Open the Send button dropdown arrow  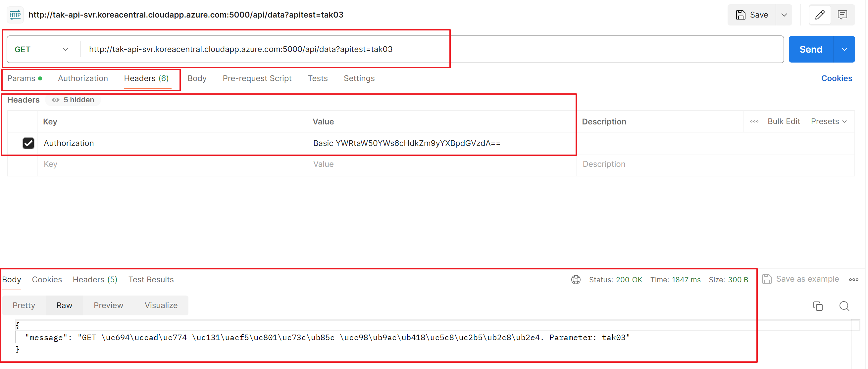tap(844, 50)
